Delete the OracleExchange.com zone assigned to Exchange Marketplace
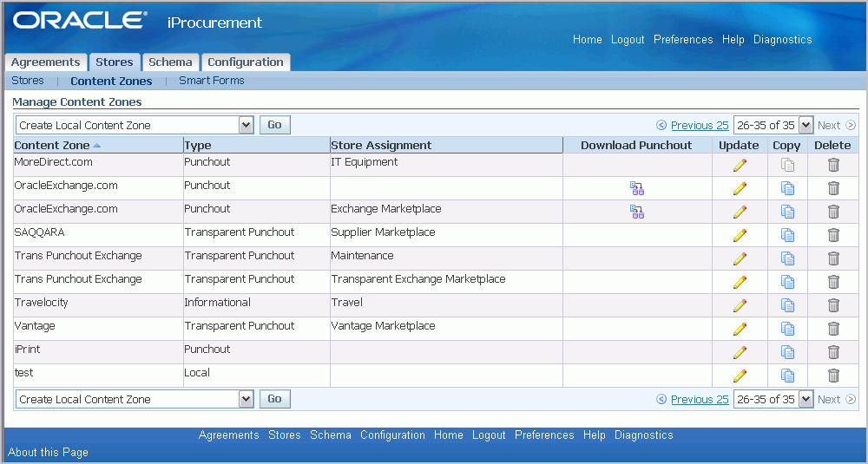Screen dimensions: 868x464 [833, 212]
